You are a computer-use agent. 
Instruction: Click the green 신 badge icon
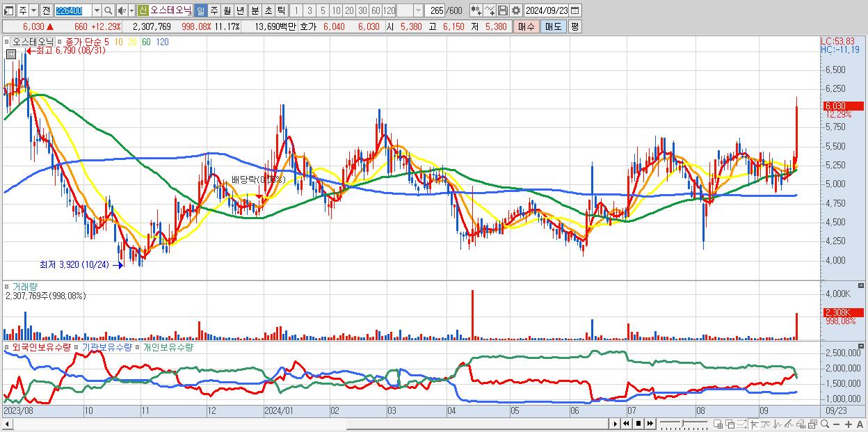(x=143, y=10)
